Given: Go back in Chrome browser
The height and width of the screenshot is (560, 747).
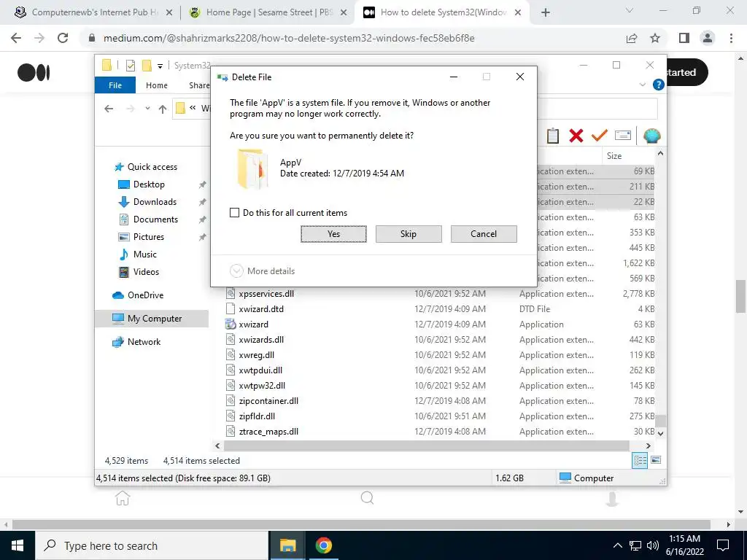Looking at the screenshot, I should [16, 38].
